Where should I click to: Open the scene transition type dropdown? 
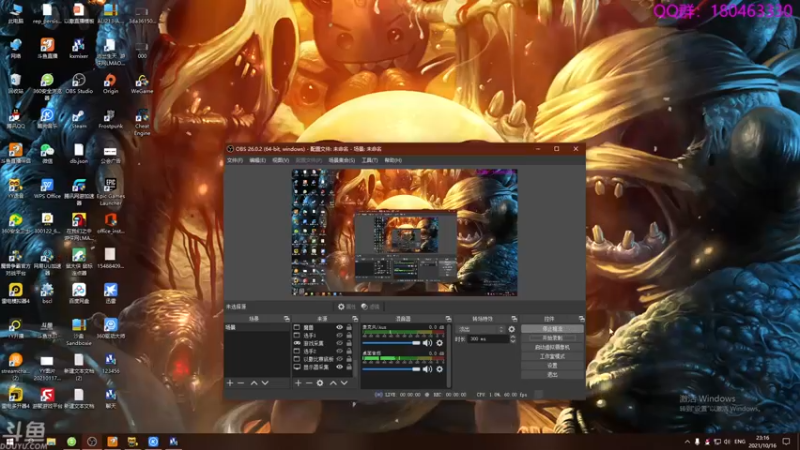[x=481, y=329]
